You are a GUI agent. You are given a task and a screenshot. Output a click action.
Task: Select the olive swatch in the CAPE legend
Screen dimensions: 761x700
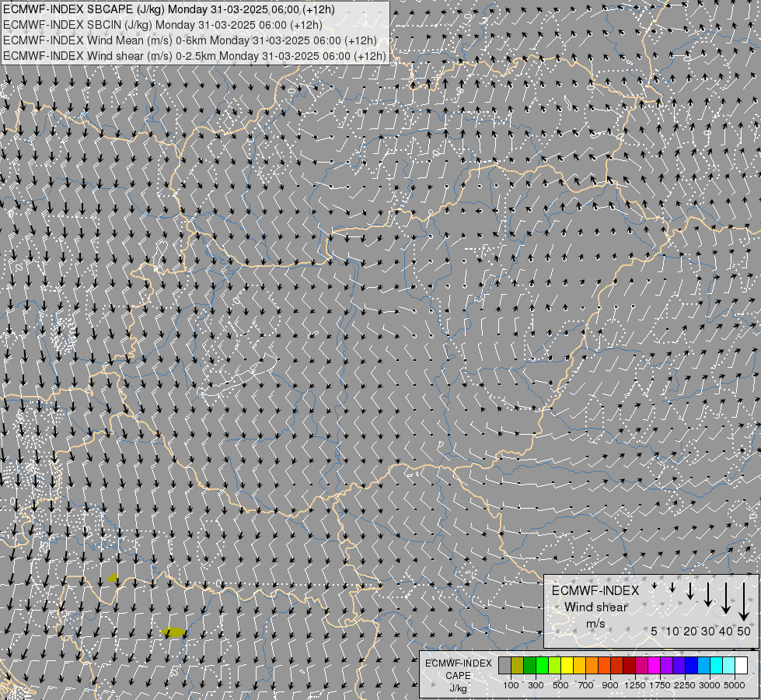point(518,666)
